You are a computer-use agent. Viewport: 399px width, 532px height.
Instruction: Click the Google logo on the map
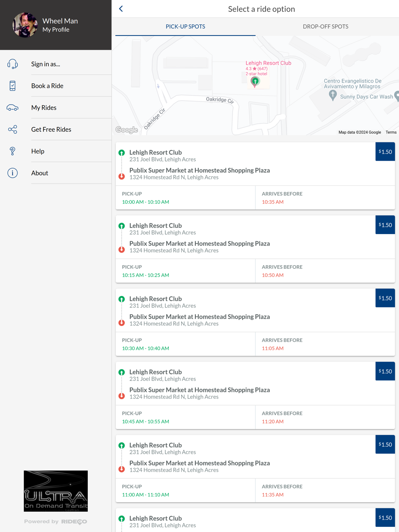(x=126, y=130)
